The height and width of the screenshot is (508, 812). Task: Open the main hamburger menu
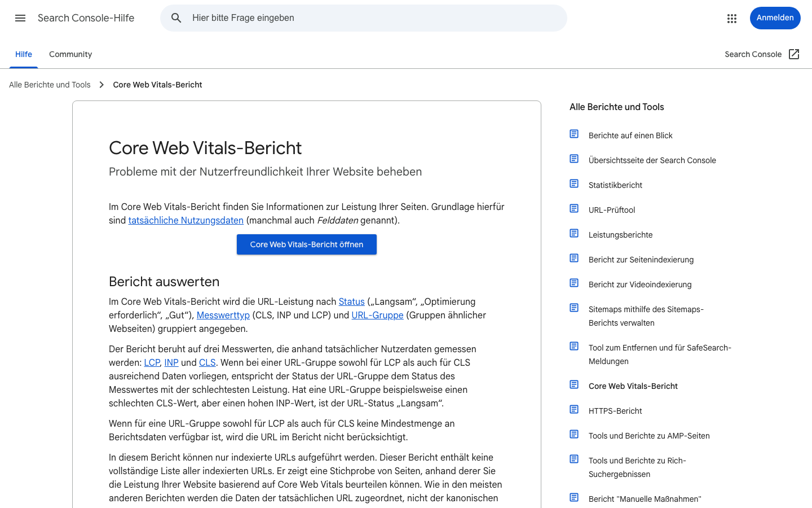[20, 18]
